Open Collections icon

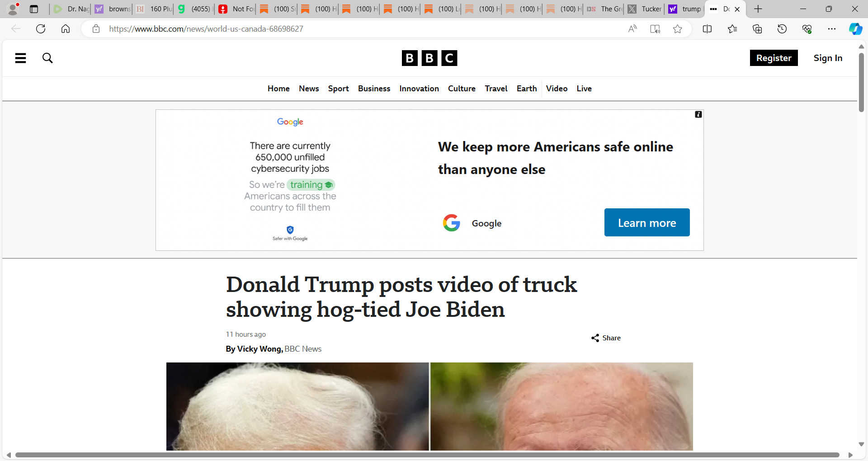pyautogui.click(x=757, y=29)
